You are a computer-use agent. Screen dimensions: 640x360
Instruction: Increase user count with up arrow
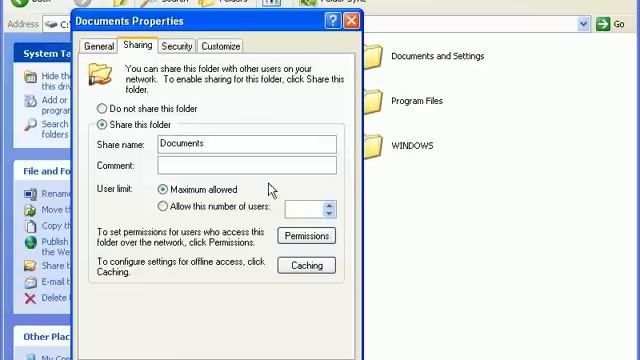329,205
